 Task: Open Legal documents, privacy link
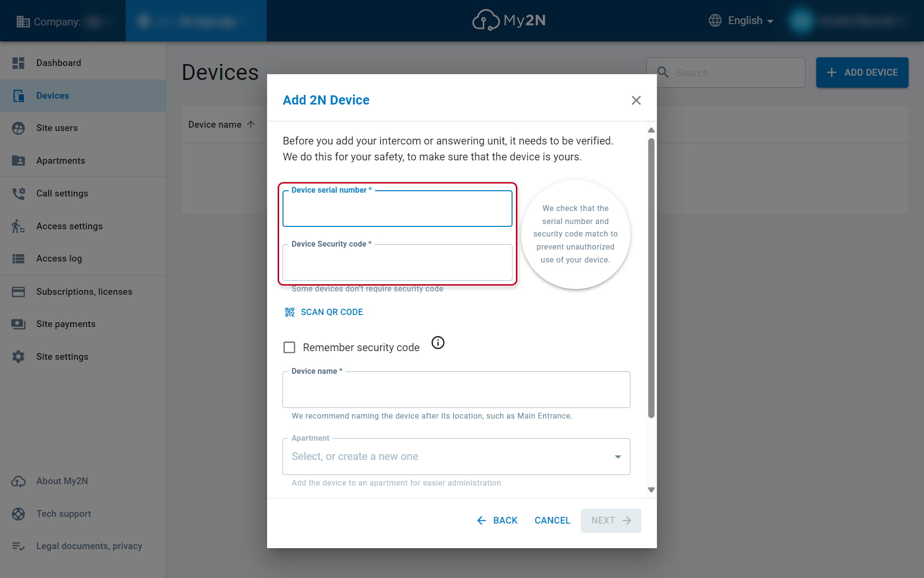[83, 546]
